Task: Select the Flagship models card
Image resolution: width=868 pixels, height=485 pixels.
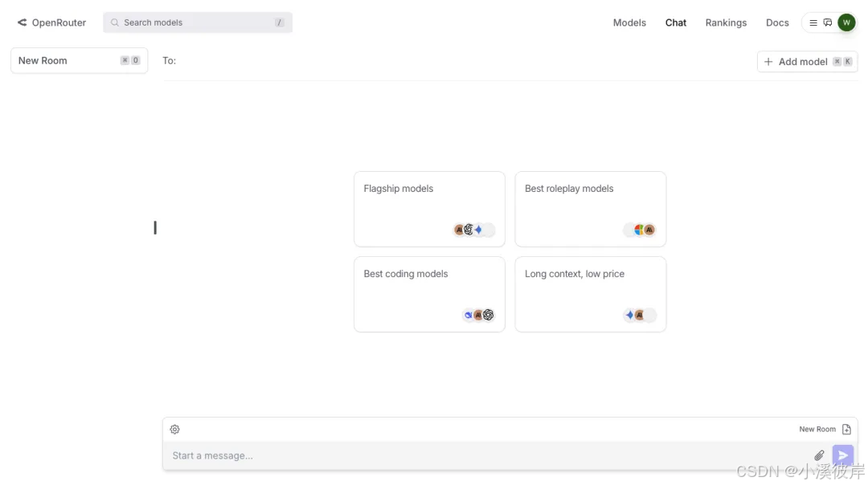Action: (429, 209)
